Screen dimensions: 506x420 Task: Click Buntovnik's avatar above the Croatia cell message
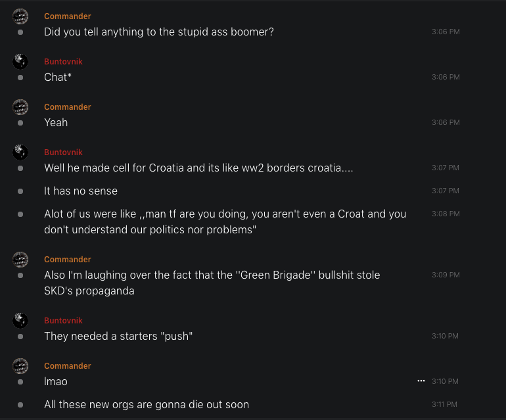click(x=20, y=152)
